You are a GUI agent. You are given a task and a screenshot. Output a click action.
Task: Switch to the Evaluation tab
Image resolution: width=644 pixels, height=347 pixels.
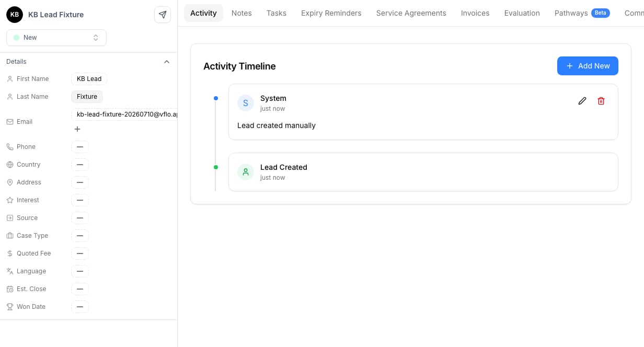[x=522, y=13]
